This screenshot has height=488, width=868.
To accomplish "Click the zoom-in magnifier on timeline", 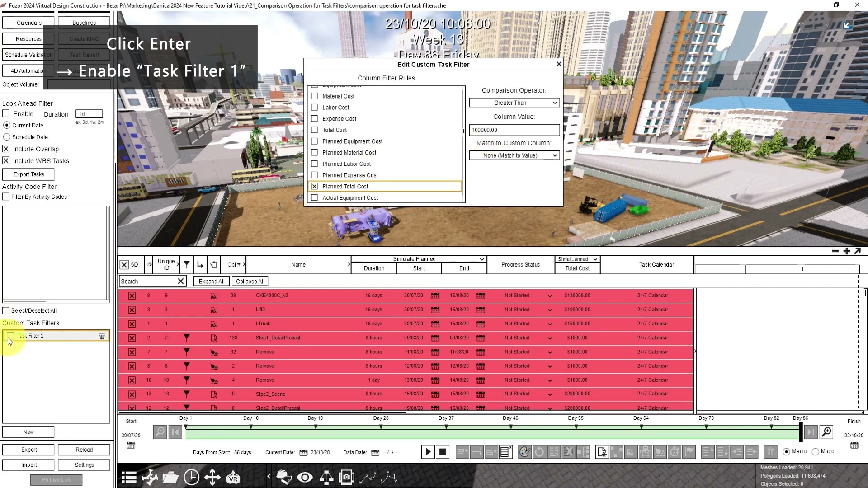I will pyautogui.click(x=826, y=432).
